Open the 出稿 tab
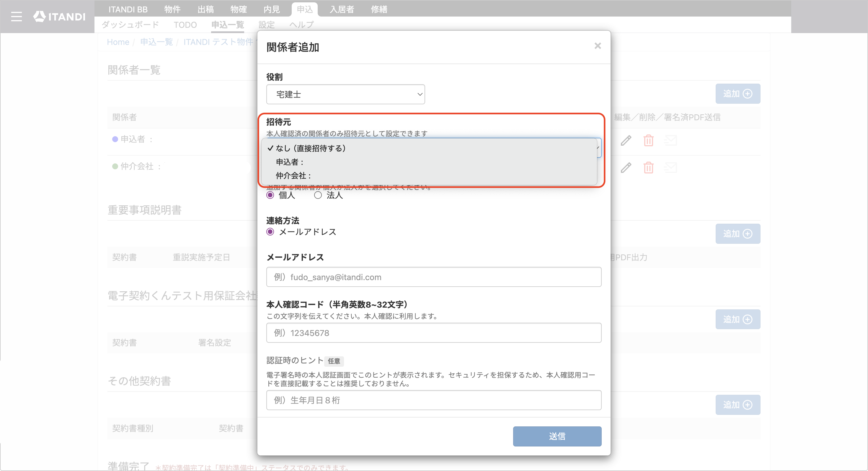 pos(205,9)
